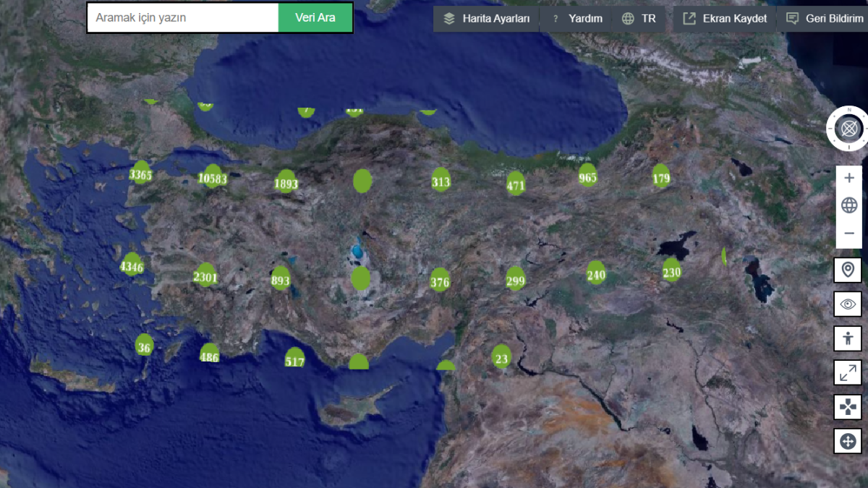Viewport: 868px width, 488px height.
Task: Open the accessibility person icon
Action: coord(848,338)
